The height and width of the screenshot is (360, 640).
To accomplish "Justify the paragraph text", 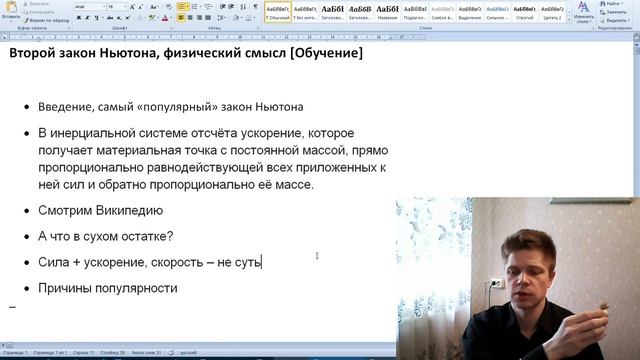I will [208, 18].
